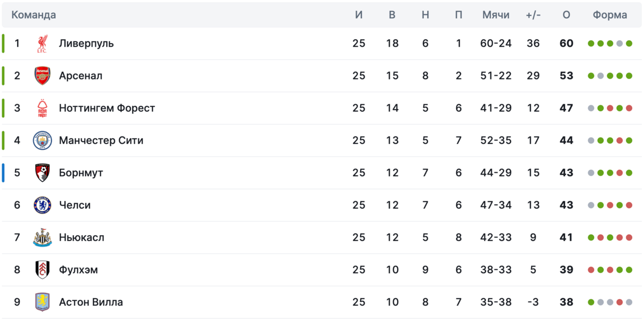
Task: Click the Liverpool club crest icon
Action: [42, 44]
